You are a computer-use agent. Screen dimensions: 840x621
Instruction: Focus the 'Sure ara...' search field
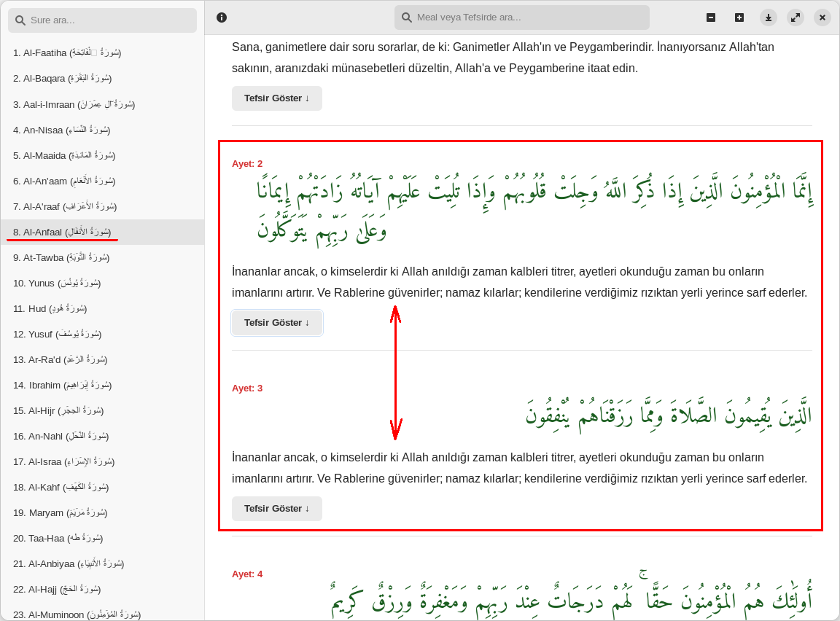(x=109, y=20)
